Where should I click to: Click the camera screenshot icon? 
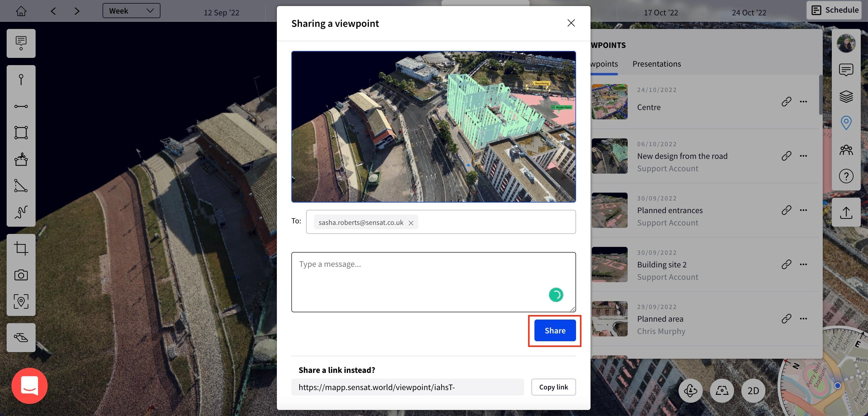click(21, 275)
